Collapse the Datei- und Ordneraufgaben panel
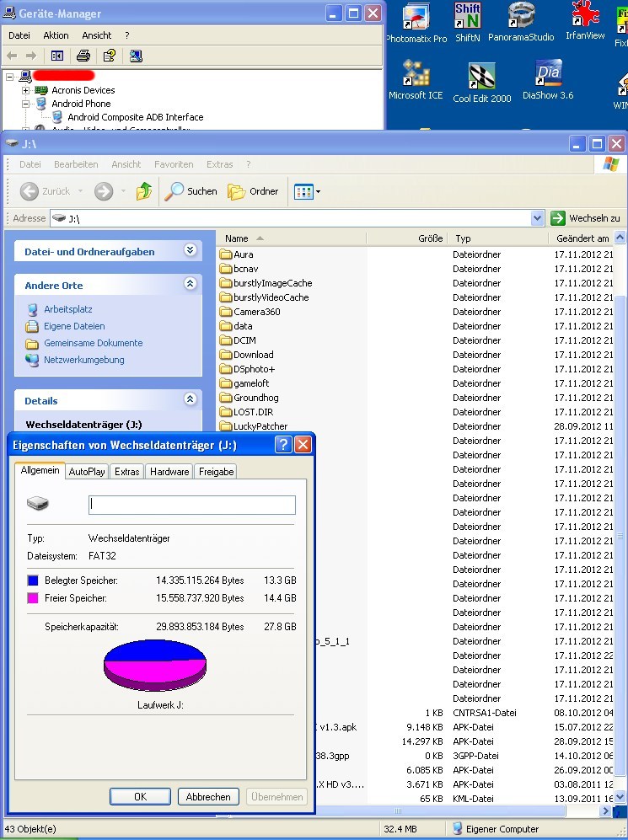Screen dimensions: 628x840 (190, 251)
